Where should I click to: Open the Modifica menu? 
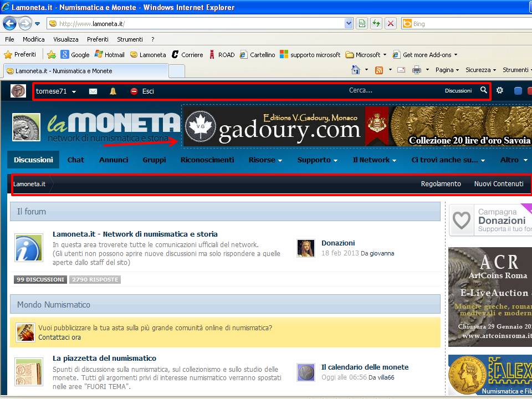point(34,39)
